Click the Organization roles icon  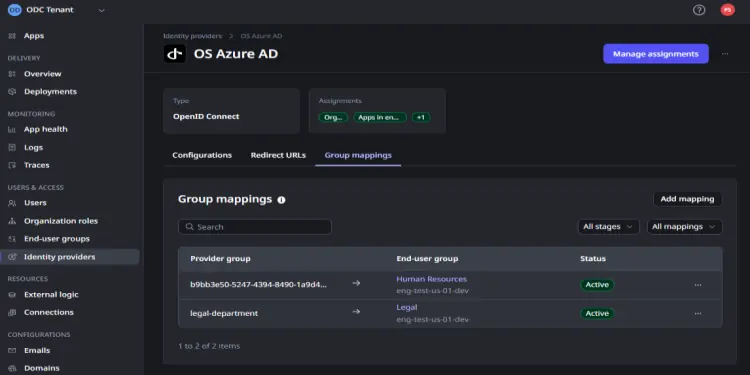point(12,221)
